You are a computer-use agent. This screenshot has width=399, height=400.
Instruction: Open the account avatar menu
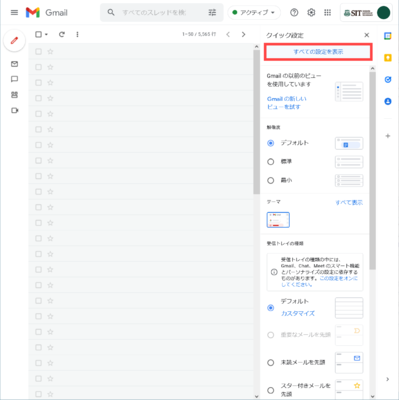click(x=383, y=13)
